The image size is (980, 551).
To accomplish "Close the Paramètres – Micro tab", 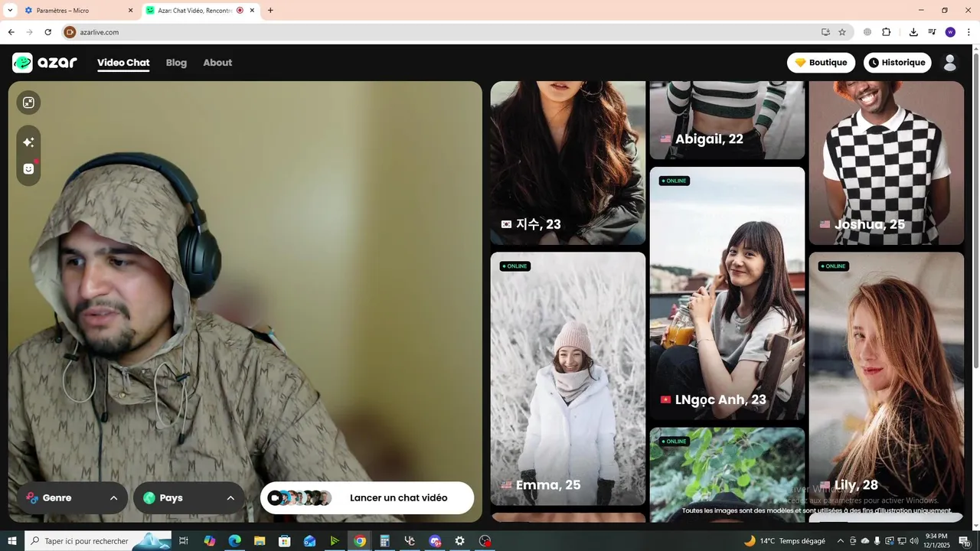I will (x=130, y=11).
